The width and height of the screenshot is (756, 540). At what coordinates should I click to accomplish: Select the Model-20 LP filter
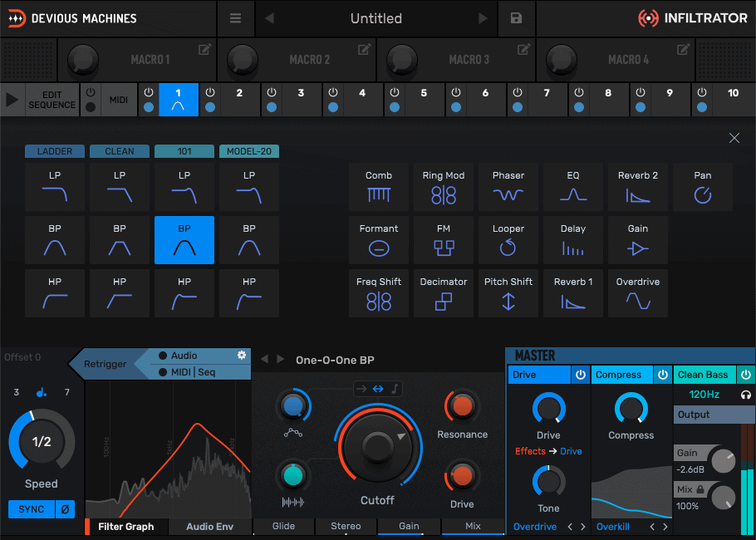tap(248, 187)
